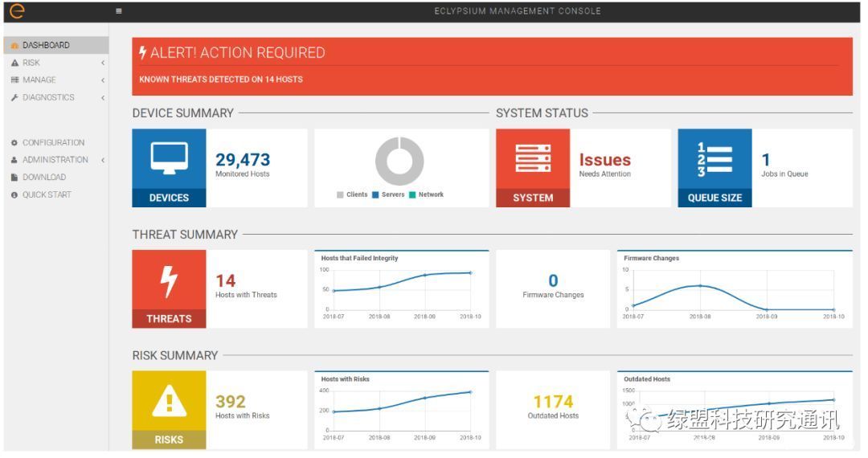Screen dimensions: 868x458
Task: Click the Threats lightning bolt tile
Action: [x=169, y=288]
